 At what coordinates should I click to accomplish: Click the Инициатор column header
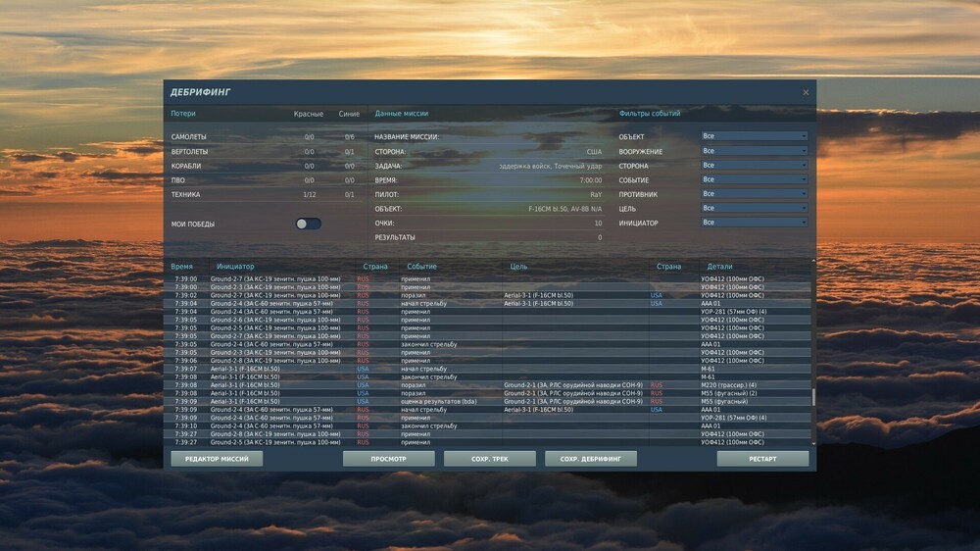click(235, 267)
